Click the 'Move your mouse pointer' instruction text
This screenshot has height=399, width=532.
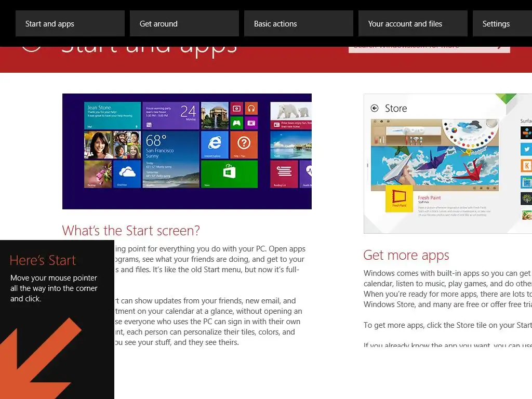pos(54,288)
